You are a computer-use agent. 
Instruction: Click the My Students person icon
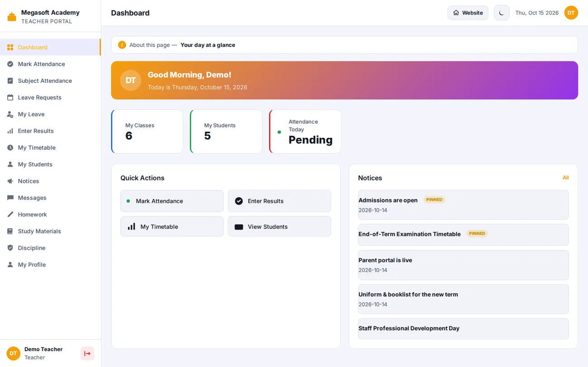coord(10,165)
